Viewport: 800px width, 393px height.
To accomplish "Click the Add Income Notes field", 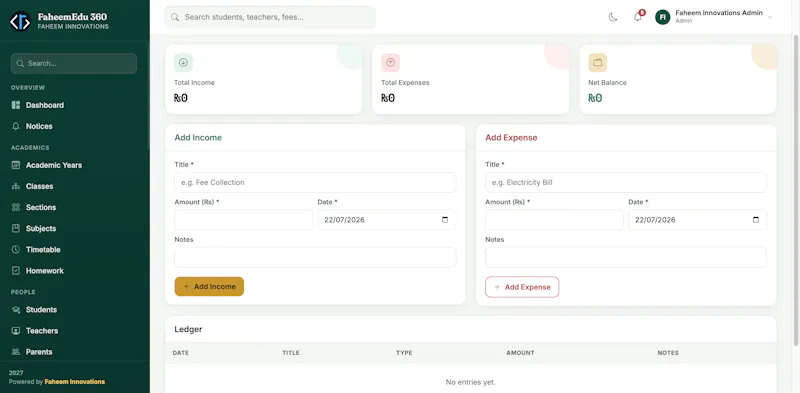I will click(315, 257).
